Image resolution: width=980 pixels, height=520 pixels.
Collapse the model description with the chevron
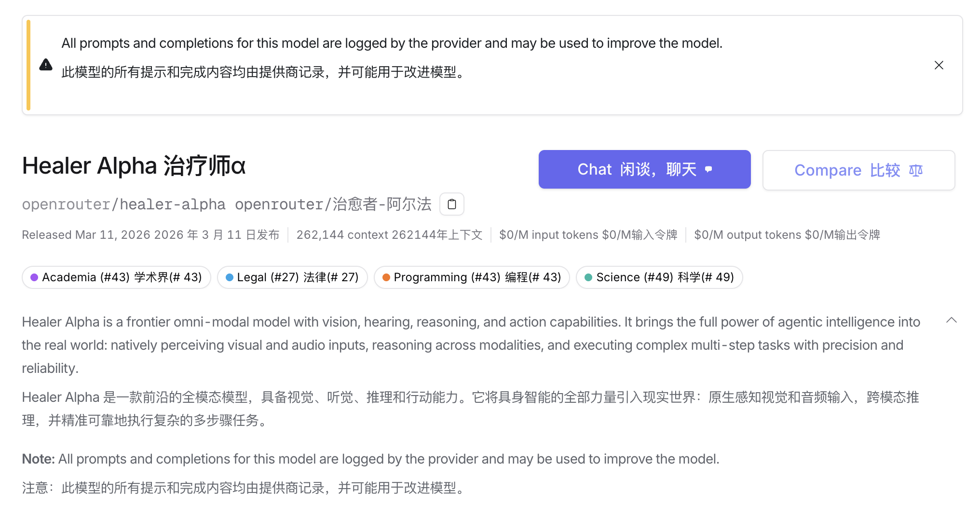click(x=951, y=320)
